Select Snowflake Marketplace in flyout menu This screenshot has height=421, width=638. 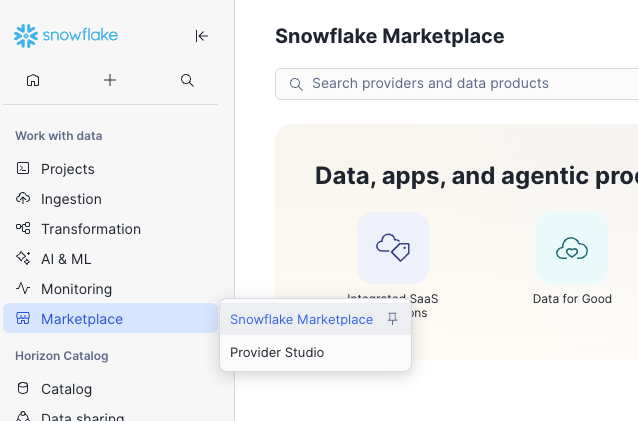point(301,319)
